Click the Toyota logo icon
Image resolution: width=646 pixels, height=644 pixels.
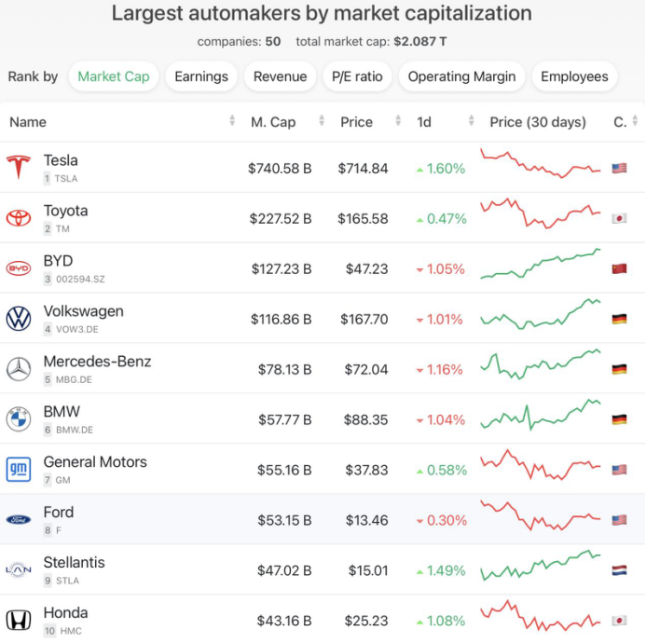19,218
